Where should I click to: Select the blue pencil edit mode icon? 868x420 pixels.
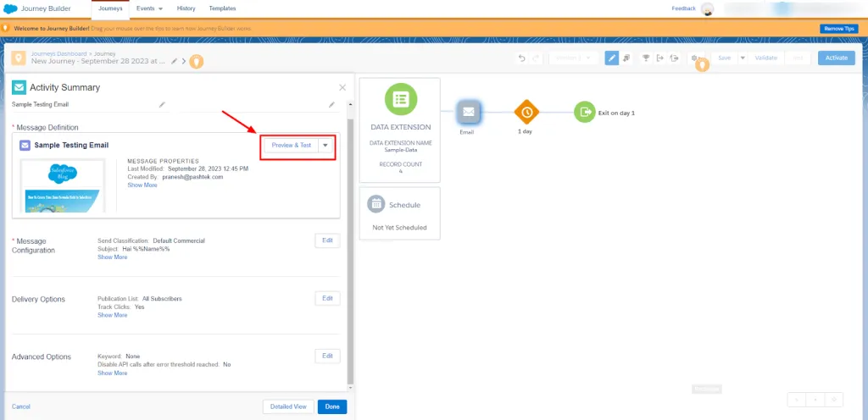click(x=612, y=58)
